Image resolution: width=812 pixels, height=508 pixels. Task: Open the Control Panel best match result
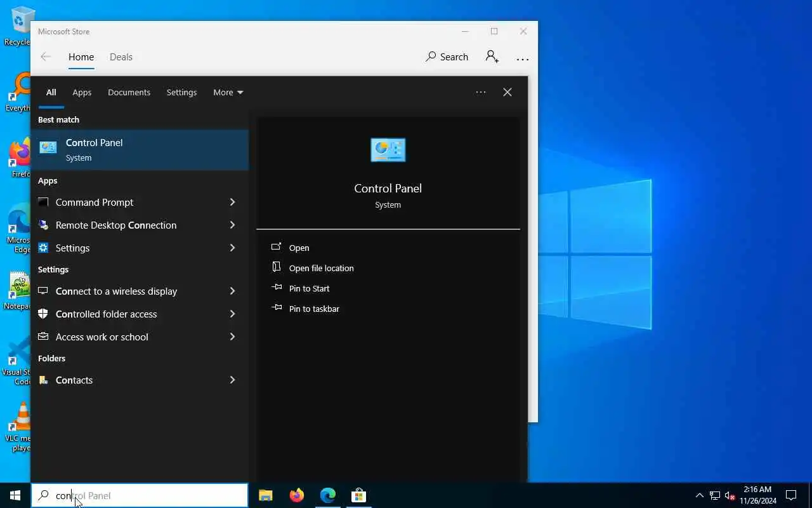pyautogui.click(x=140, y=150)
